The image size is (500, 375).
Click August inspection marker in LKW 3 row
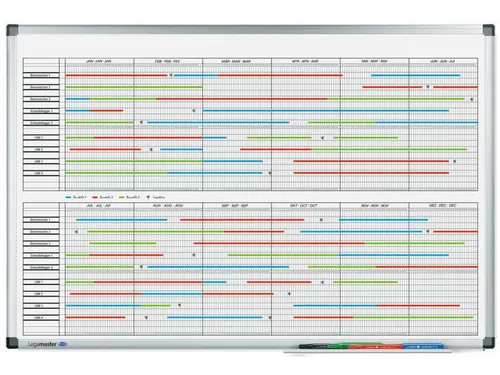tap(179, 305)
